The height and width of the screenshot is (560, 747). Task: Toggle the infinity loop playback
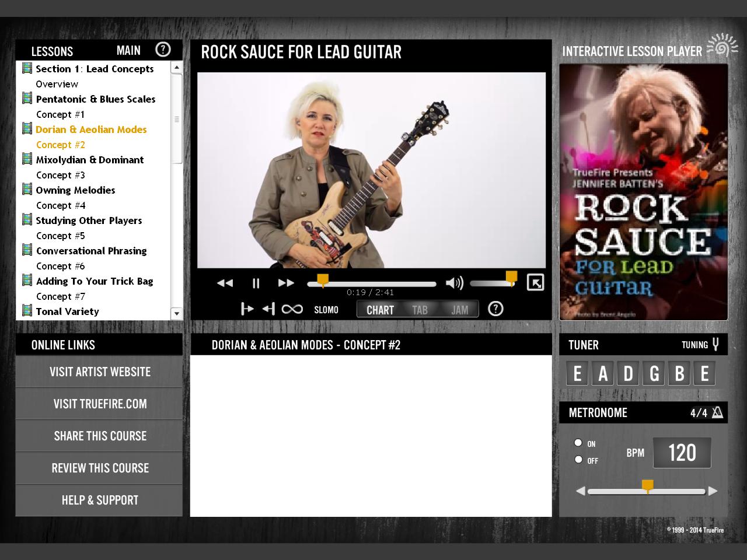coord(292,309)
